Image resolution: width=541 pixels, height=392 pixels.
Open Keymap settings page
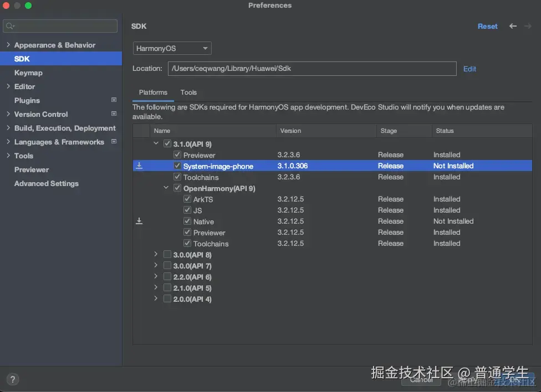28,73
